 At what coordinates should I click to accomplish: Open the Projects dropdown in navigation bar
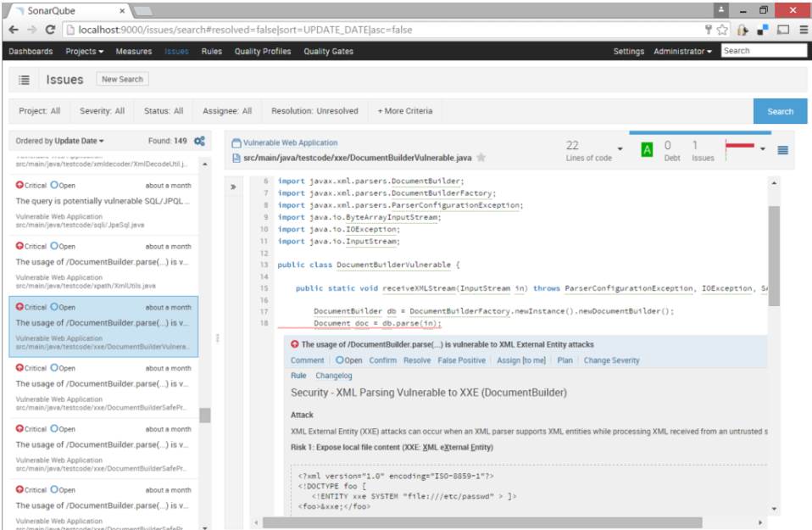(85, 52)
